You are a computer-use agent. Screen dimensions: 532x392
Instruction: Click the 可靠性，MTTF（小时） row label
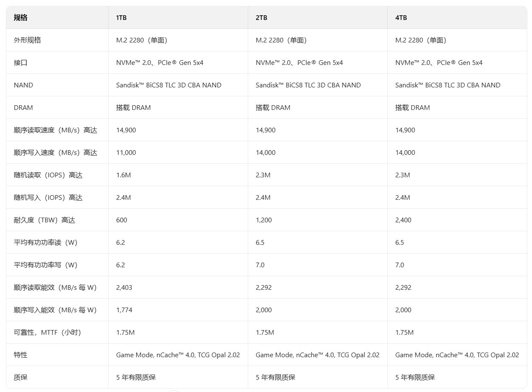tap(48, 332)
